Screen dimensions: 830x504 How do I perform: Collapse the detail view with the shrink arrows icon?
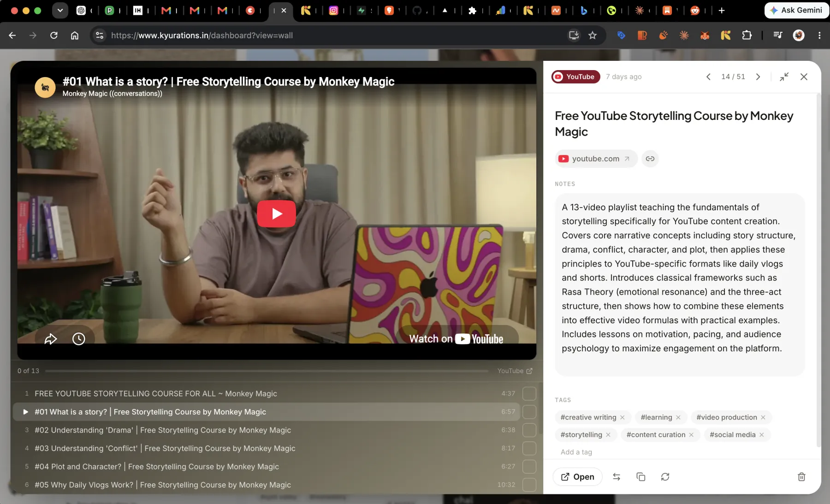coord(784,77)
